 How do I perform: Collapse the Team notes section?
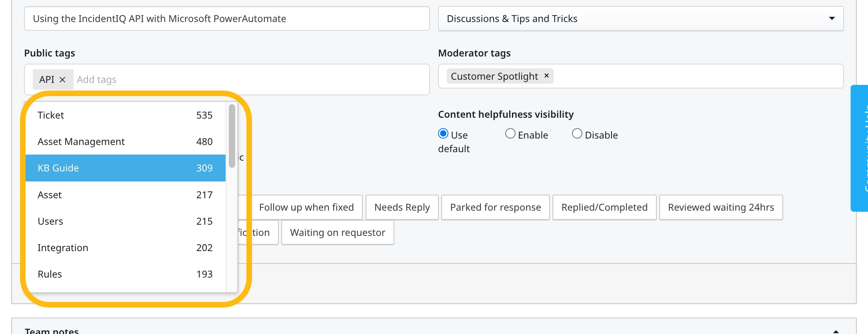(836, 331)
